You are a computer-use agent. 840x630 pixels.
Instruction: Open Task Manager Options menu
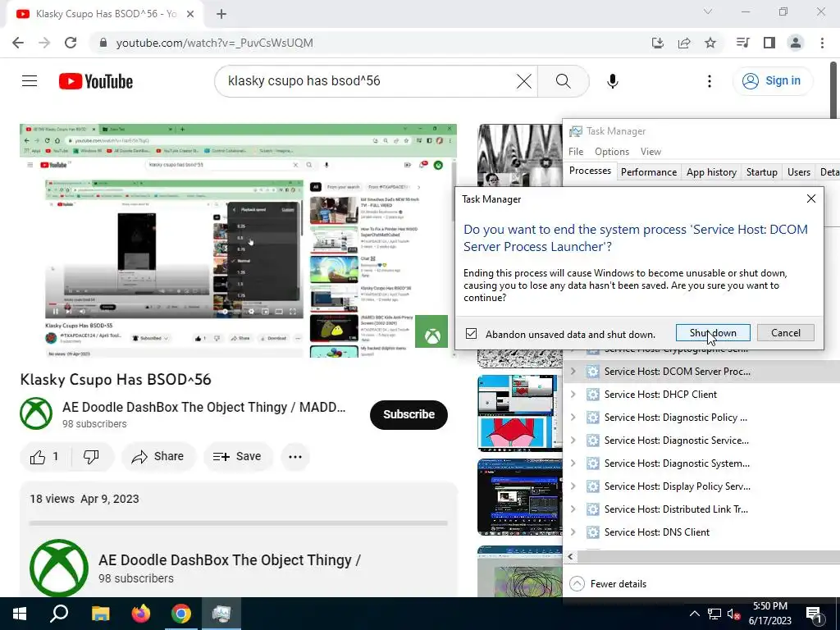coord(612,152)
